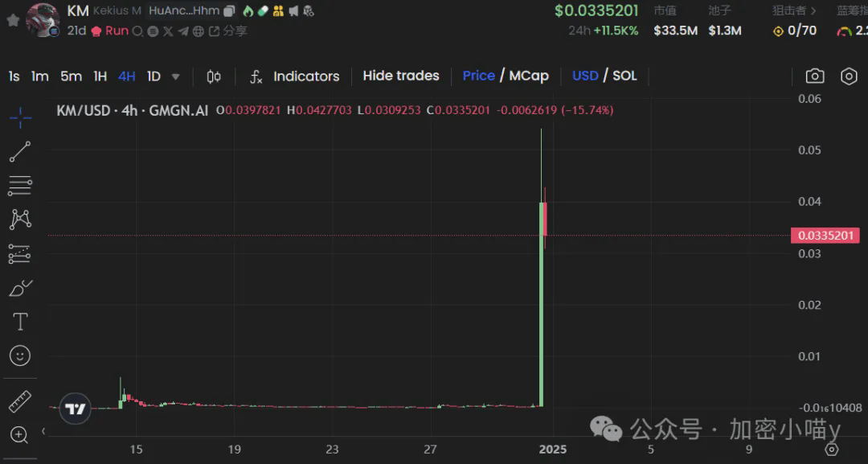The height and width of the screenshot is (464, 868).
Task: Show values in SOL
Action: tap(624, 76)
